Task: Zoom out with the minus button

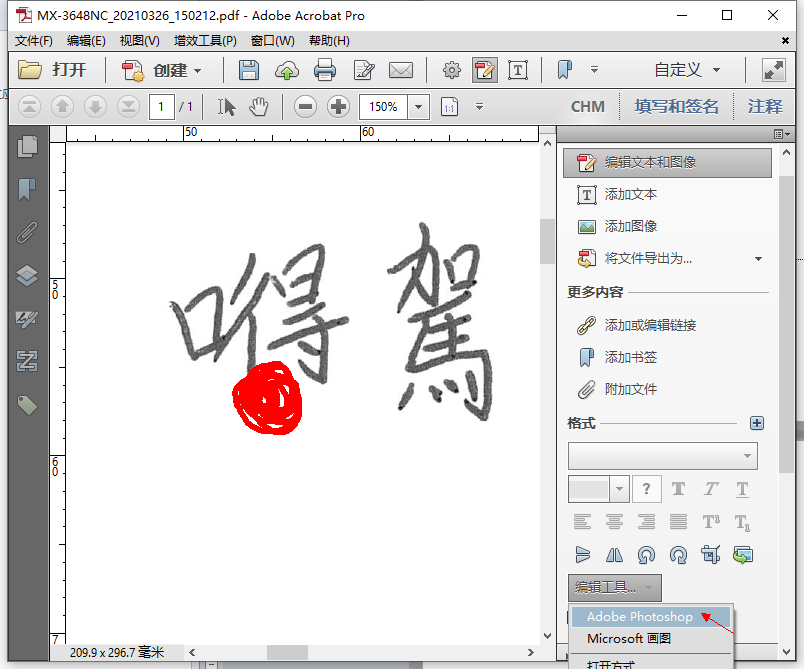Action: [305, 107]
